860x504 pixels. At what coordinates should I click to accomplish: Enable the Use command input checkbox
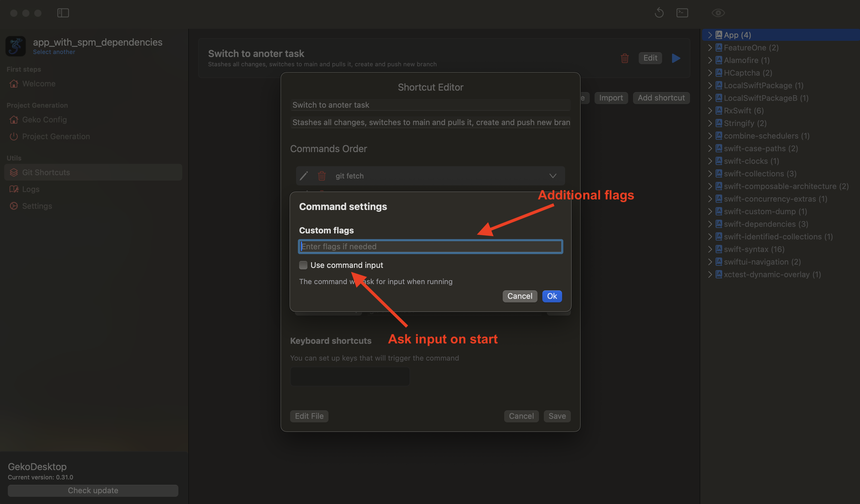point(303,265)
